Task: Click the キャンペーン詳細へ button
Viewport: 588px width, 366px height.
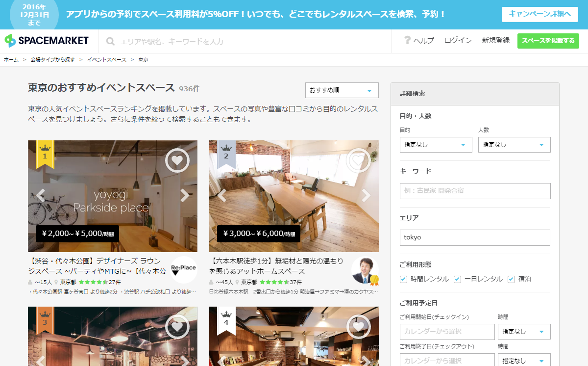Action: point(540,14)
